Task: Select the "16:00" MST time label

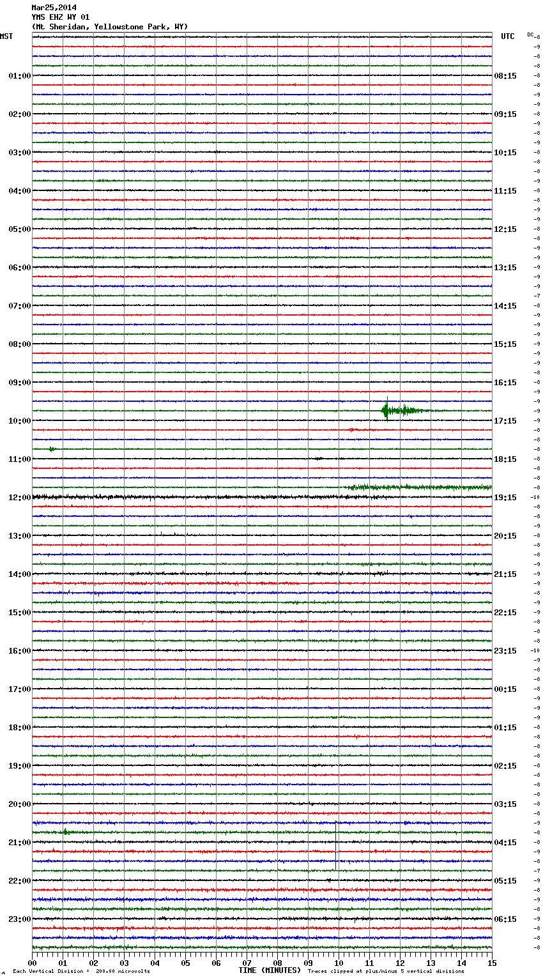Action: click(20, 651)
